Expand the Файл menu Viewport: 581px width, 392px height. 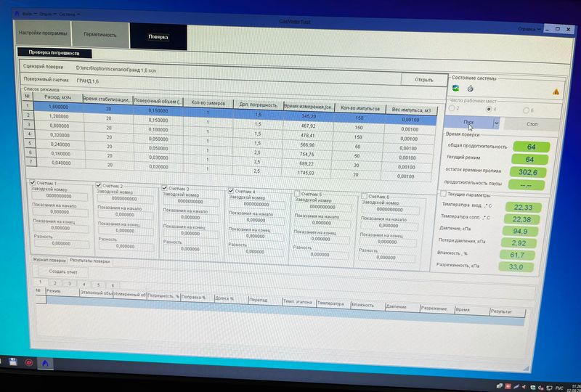pos(28,14)
